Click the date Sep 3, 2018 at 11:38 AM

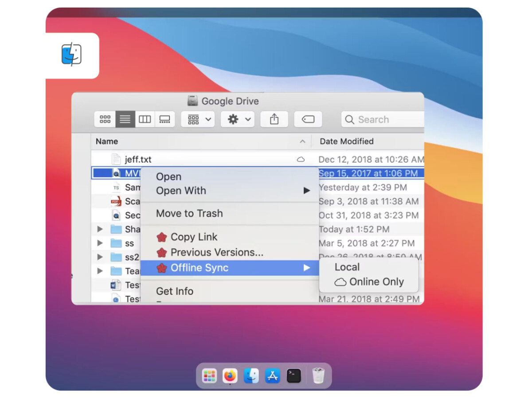pyautogui.click(x=368, y=201)
